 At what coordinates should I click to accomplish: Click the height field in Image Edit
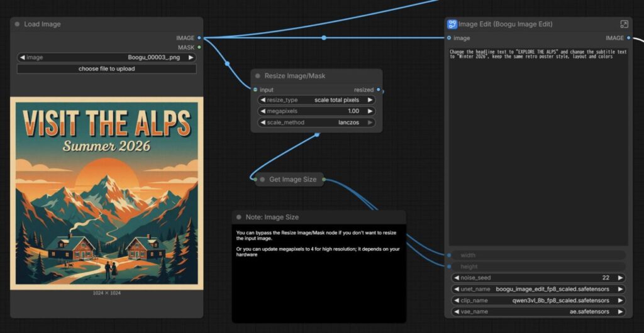[538, 266]
